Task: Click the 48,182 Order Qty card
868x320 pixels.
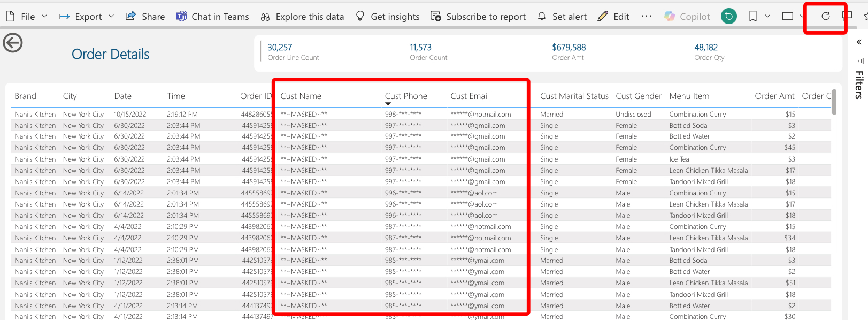Action: (x=709, y=52)
